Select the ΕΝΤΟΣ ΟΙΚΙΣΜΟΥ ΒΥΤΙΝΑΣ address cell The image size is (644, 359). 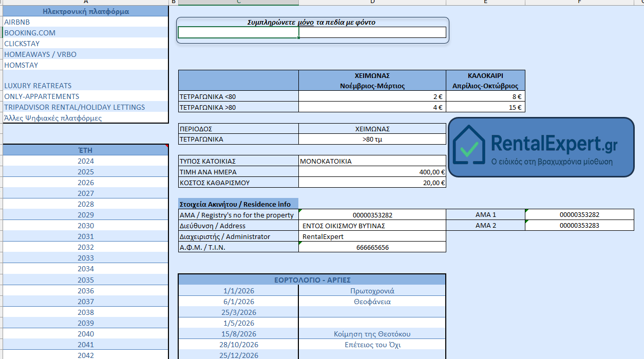(x=372, y=226)
